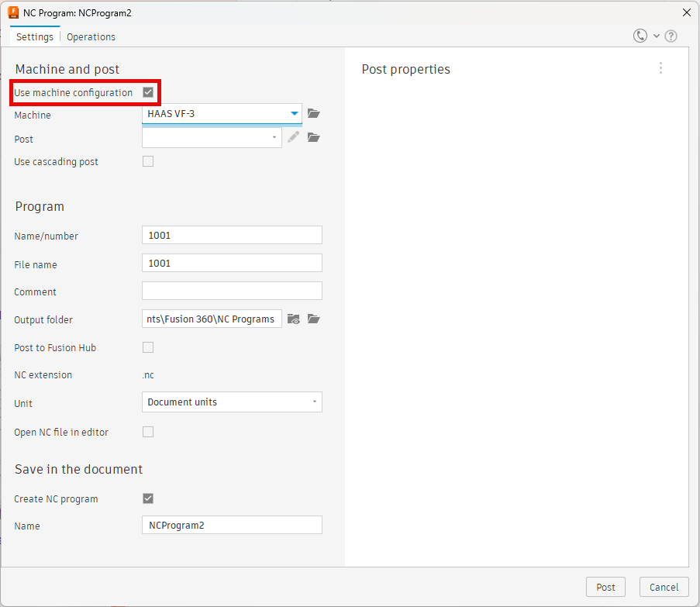Click the show output folder icon with eye

[x=293, y=319]
